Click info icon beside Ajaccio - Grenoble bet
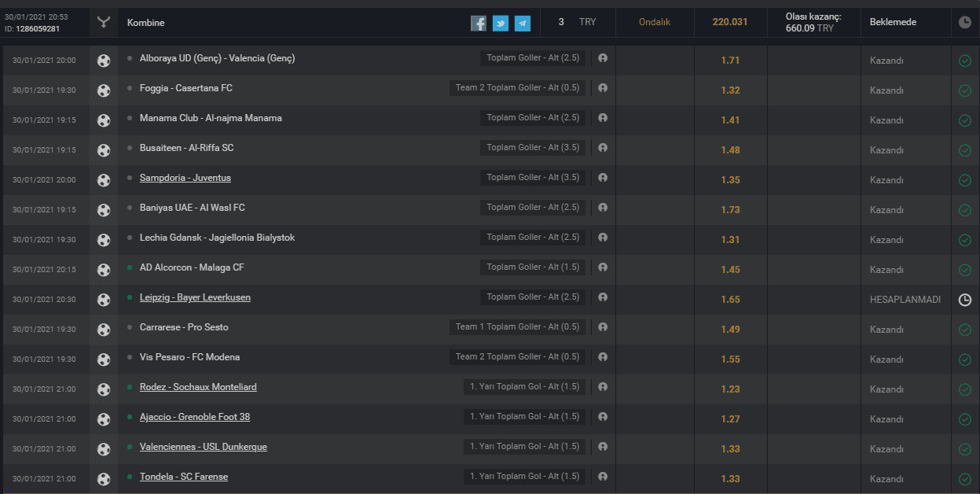The height and width of the screenshot is (494, 980). point(603,417)
